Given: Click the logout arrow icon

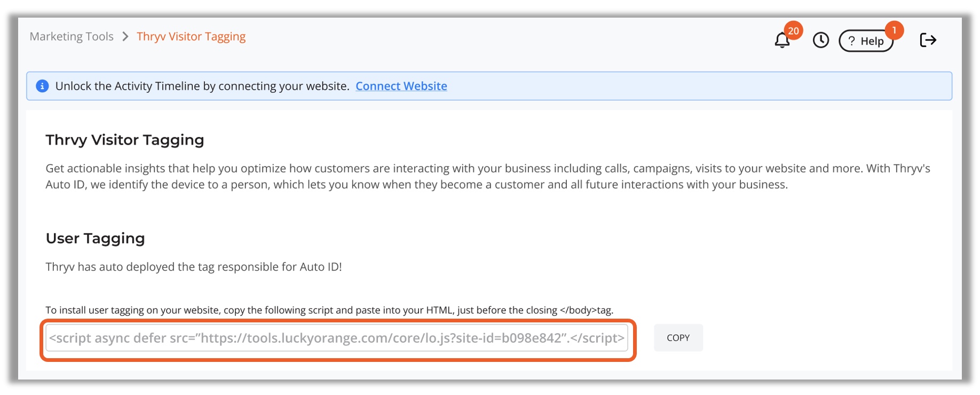Looking at the screenshot, I should click(x=928, y=40).
